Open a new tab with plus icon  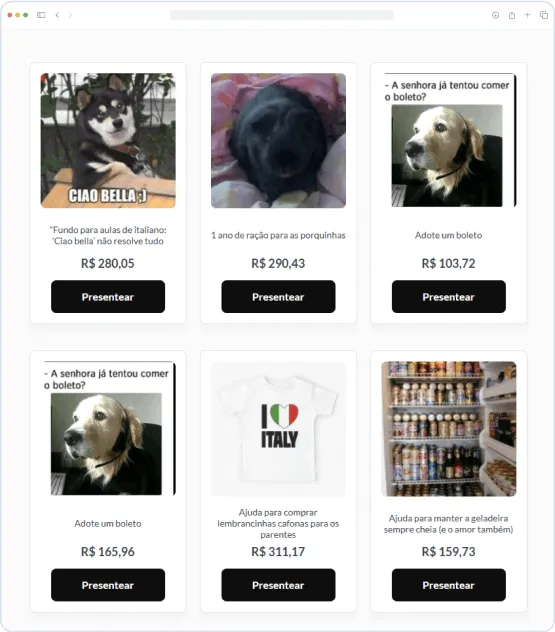pyautogui.click(x=527, y=15)
